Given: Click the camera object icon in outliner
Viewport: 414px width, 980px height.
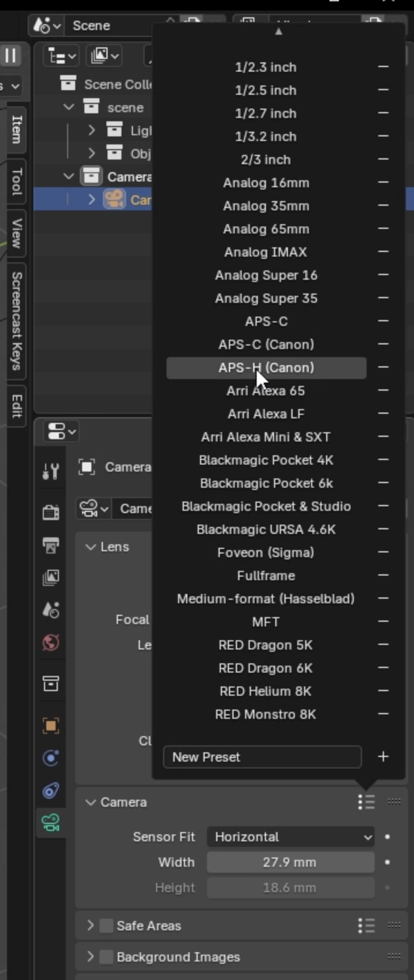Looking at the screenshot, I should [x=114, y=200].
